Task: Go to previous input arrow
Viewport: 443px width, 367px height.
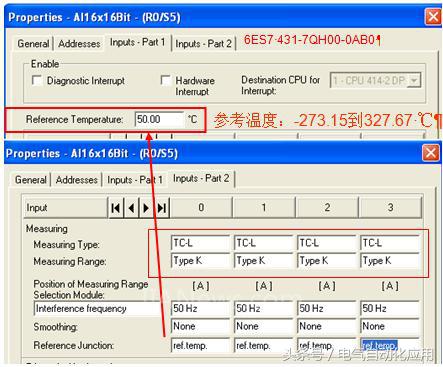Action: pos(131,208)
